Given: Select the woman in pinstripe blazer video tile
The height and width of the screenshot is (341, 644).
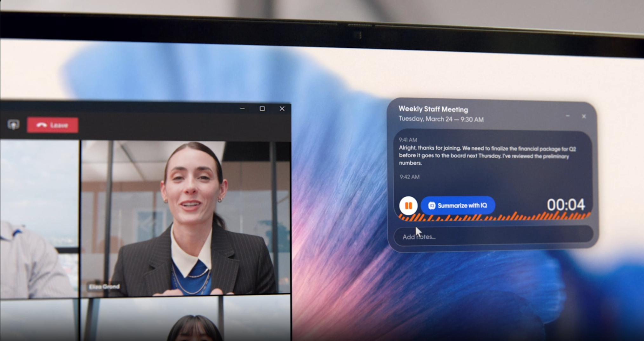Looking at the screenshot, I should pyautogui.click(x=186, y=219).
